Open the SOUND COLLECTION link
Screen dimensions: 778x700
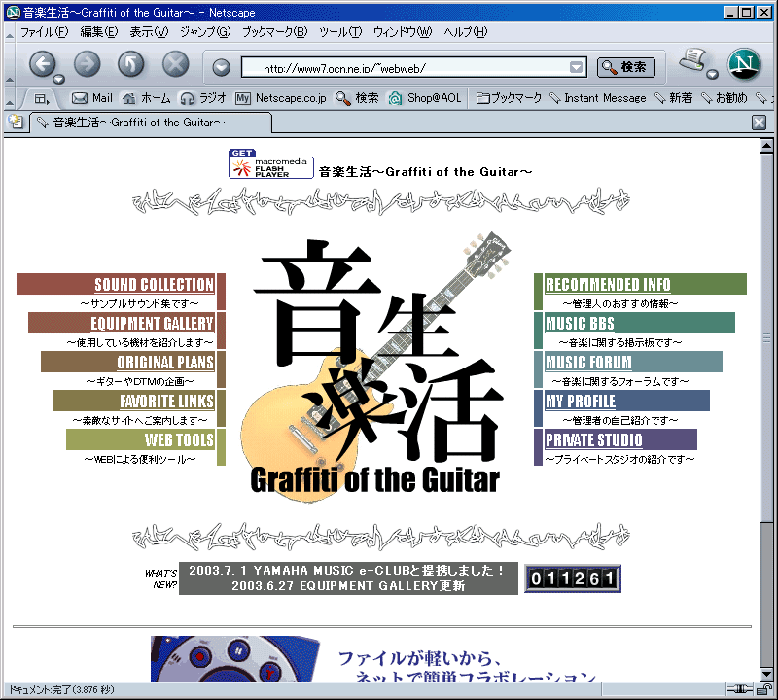pyautogui.click(x=154, y=284)
